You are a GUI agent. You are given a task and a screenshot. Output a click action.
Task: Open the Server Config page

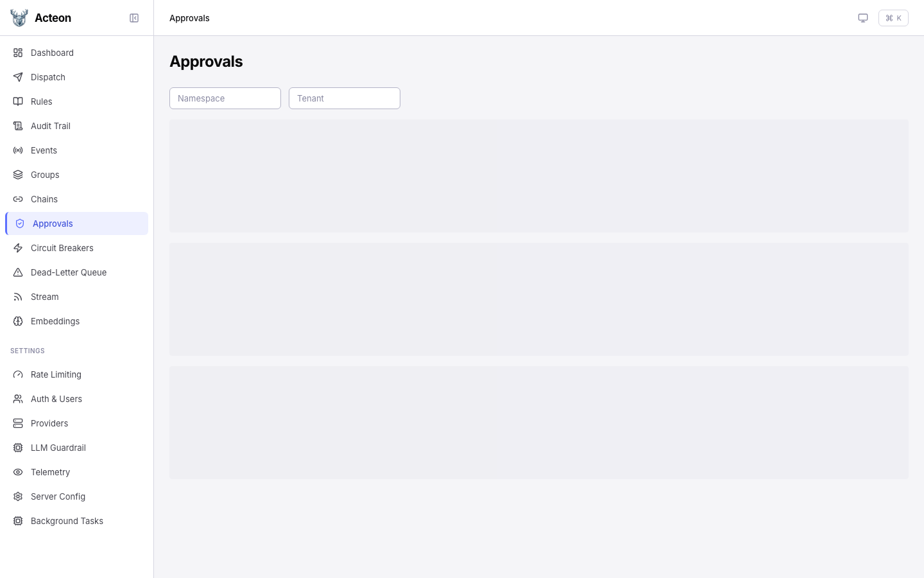click(58, 496)
